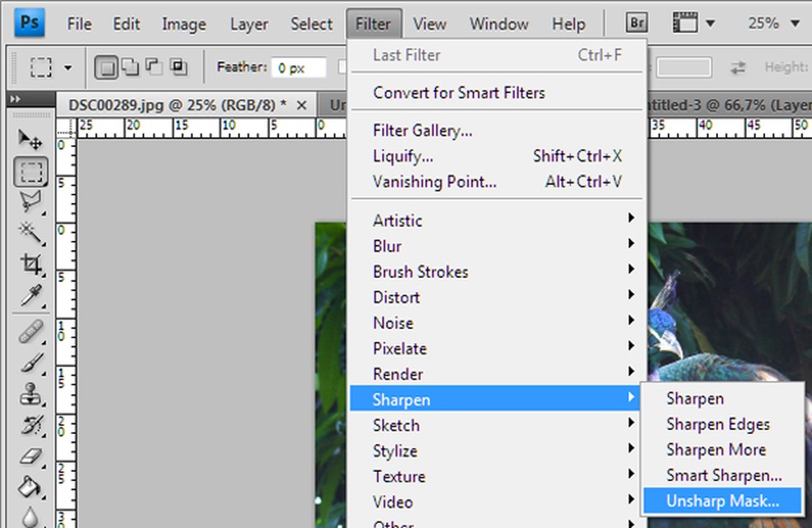812x528 pixels.
Task: Open tool preset picker dropdown arrow
Action: tap(68, 68)
